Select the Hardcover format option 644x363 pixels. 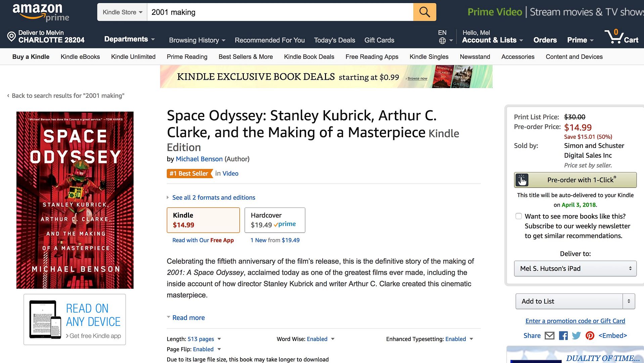coord(275,220)
